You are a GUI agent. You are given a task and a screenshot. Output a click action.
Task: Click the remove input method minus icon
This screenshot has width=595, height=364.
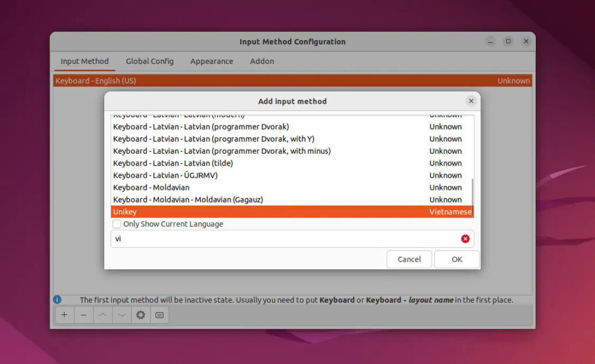coord(83,315)
